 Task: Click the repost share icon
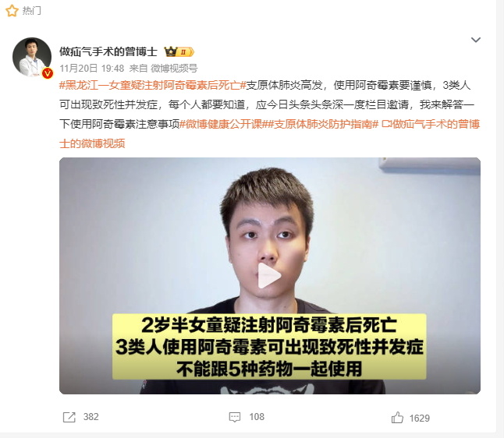click(x=69, y=417)
